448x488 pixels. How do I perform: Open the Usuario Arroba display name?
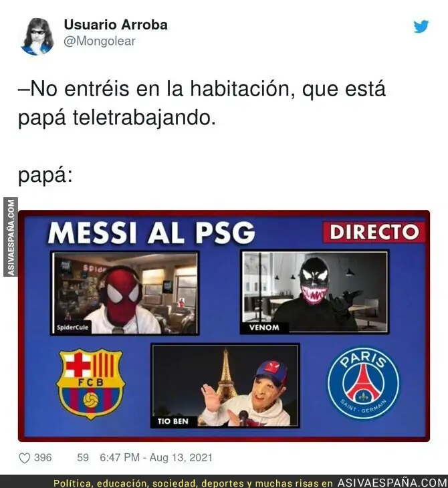116,25
